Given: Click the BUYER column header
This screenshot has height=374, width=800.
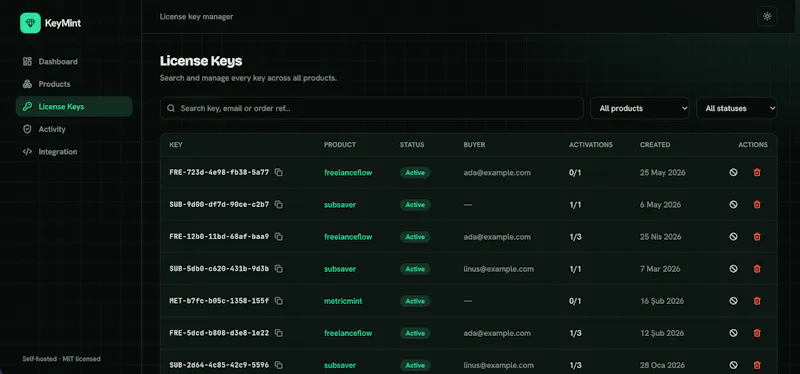Looking at the screenshot, I should tap(474, 145).
